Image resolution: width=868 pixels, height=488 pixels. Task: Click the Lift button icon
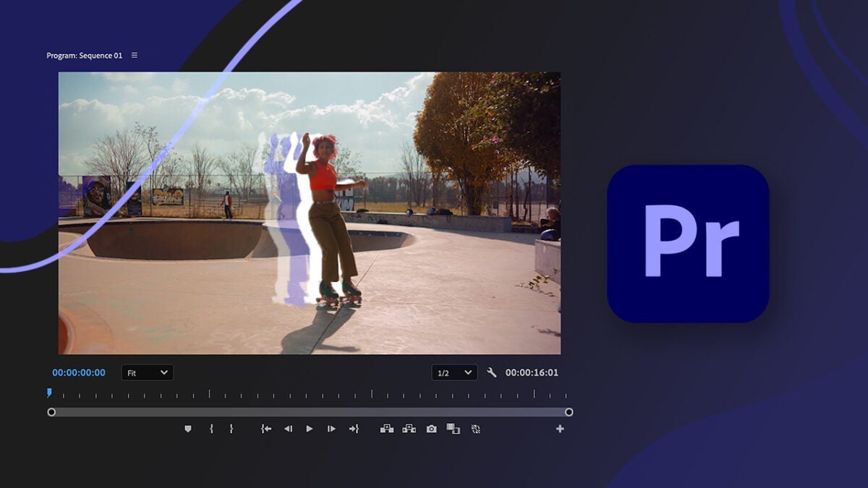[387, 429]
